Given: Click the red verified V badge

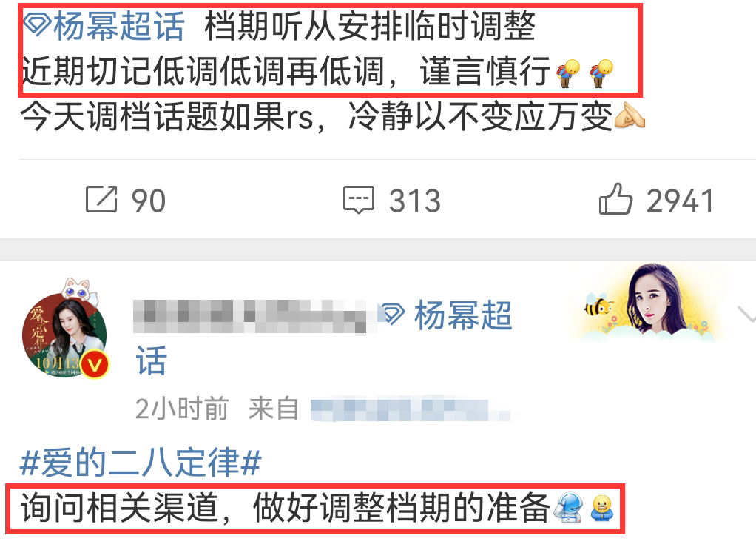Looking at the screenshot, I should [95, 365].
